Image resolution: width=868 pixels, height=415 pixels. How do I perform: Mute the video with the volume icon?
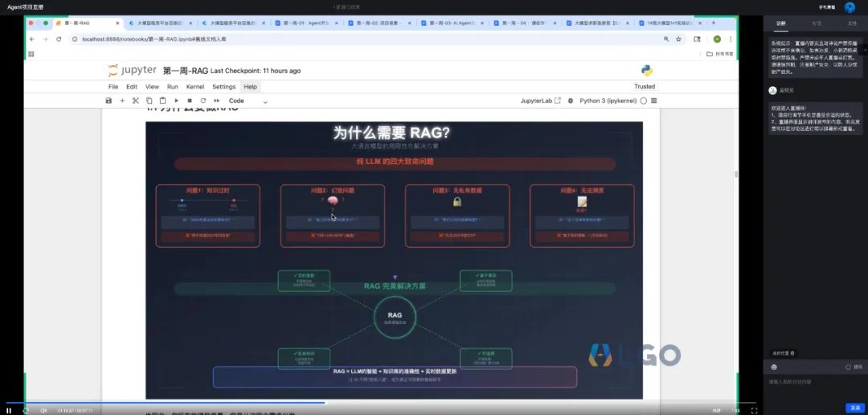click(x=43, y=410)
